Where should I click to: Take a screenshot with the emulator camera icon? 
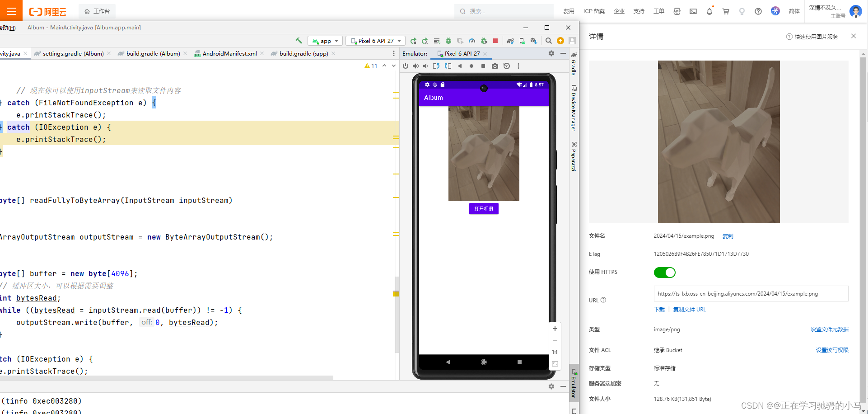(x=495, y=66)
